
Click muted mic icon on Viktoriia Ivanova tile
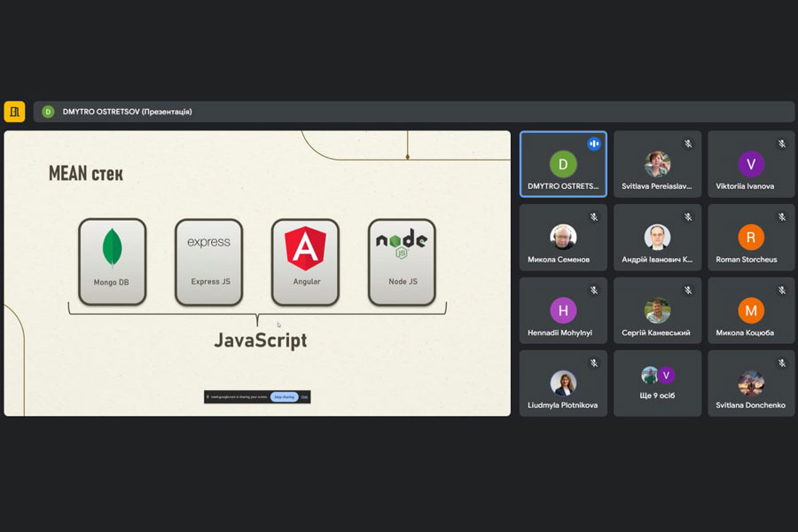point(782,144)
